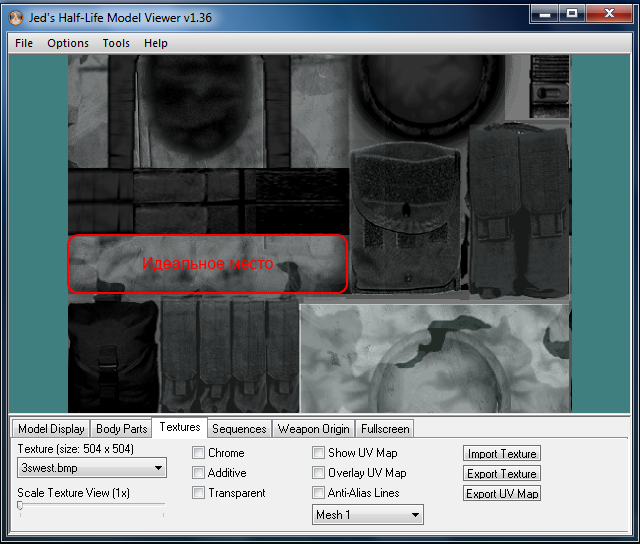The width and height of the screenshot is (640, 544).
Task: Open the Mesh 1 dropdown
Action: tap(368, 515)
